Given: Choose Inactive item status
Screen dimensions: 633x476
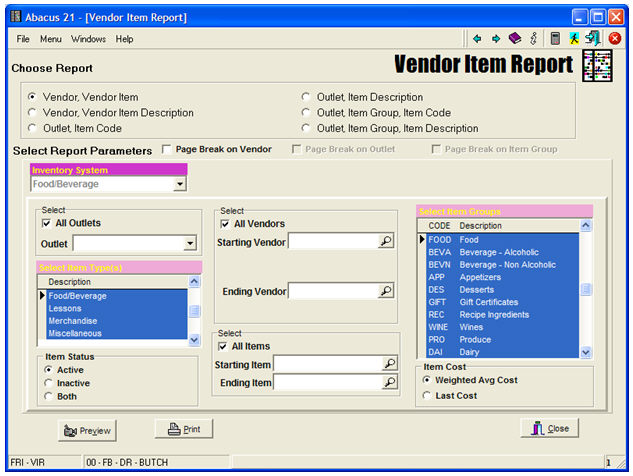Looking at the screenshot, I should pos(49,383).
